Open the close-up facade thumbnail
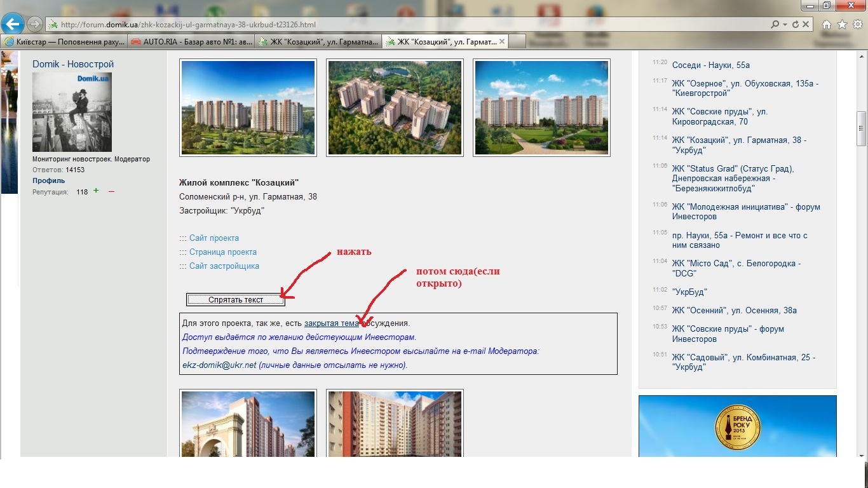The image size is (868, 488). coord(395,423)
